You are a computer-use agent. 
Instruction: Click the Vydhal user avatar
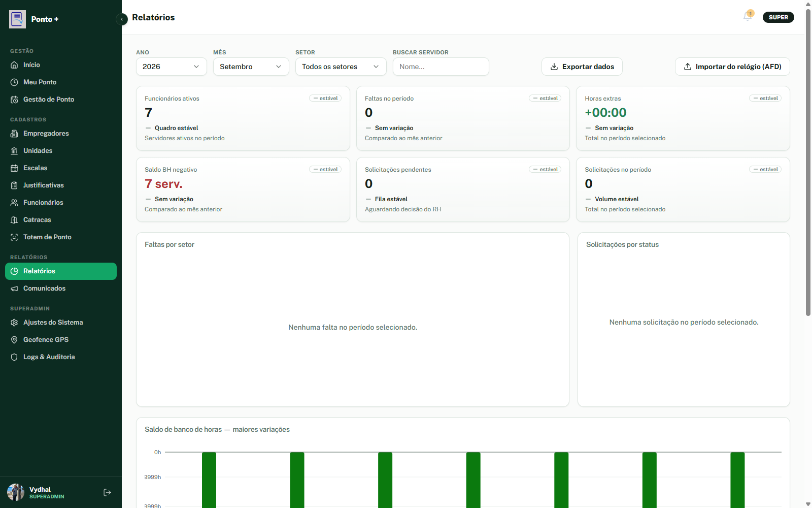click(x=16, y=492)
